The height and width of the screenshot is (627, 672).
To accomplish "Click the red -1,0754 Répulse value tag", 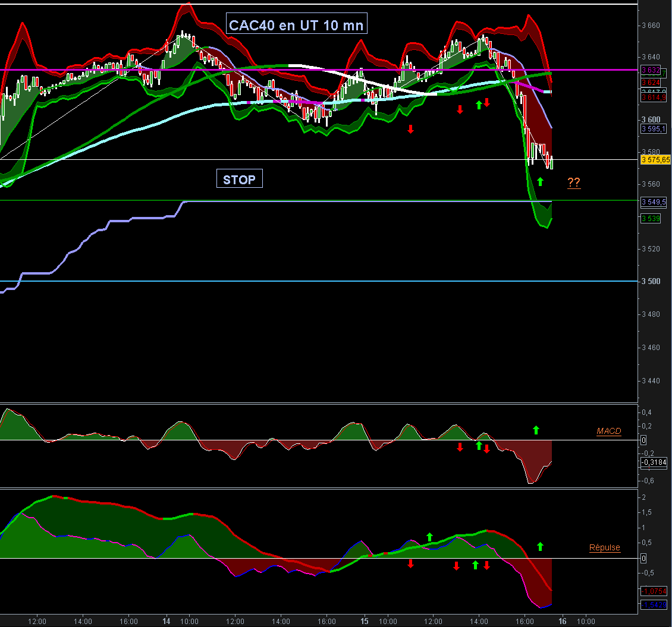I will pyautogui.click(x=654, y=591).
